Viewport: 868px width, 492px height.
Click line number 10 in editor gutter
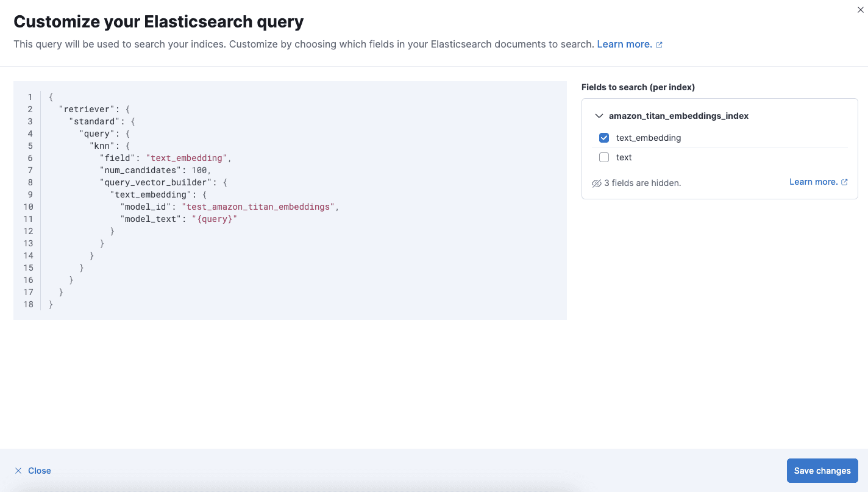(x=28, y=207)
